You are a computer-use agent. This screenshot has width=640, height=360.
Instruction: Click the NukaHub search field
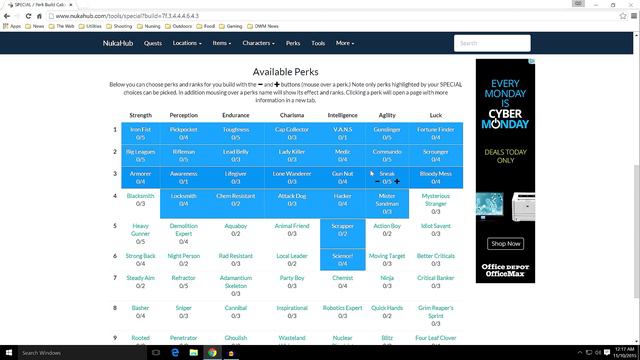click(492, 43)
